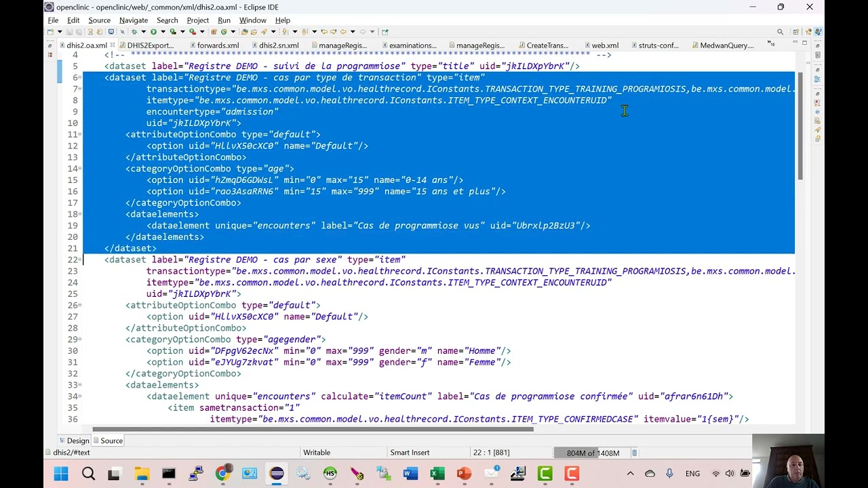Viewport: 868px width, 488px height.
Task: Click the Open Perspective icon
Action: (796, 31)
